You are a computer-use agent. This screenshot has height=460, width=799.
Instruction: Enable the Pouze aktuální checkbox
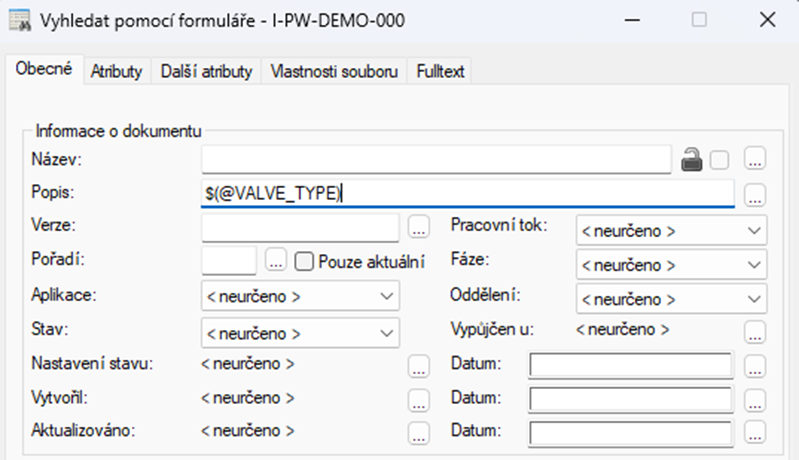(x=305, y=263)
